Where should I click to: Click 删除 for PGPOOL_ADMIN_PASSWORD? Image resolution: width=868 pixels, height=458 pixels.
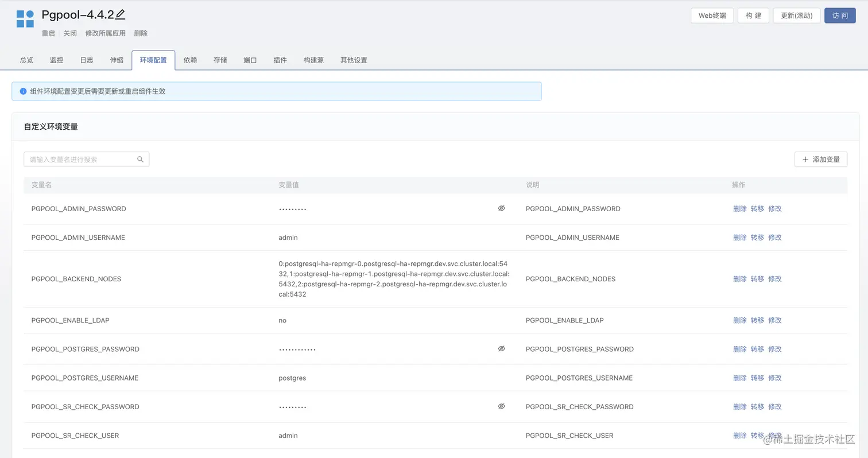click(x=740, y=209)
